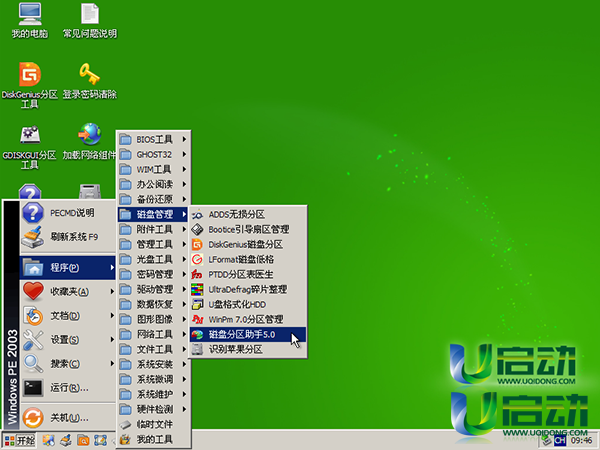Viewport: 600px width, 450px height.
Task: Click the PTDD分区表医生 icon
Action: tap(197, 274)
